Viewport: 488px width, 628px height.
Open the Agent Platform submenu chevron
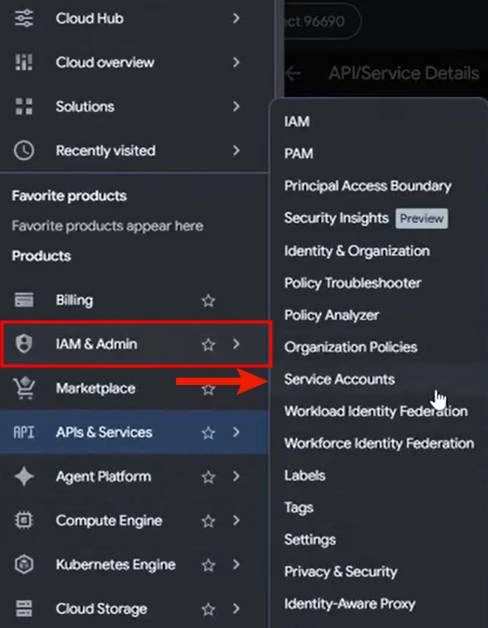[x=236, y=476]
